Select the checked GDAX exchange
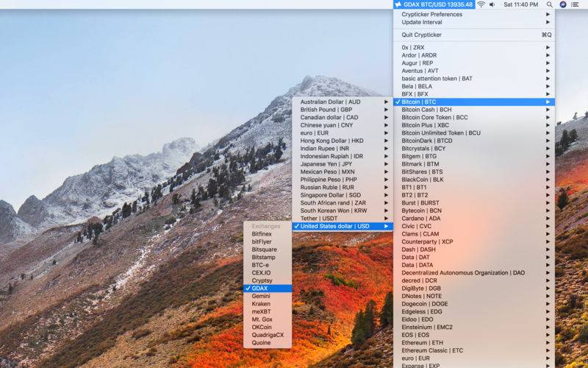 [x=268, y=289]
